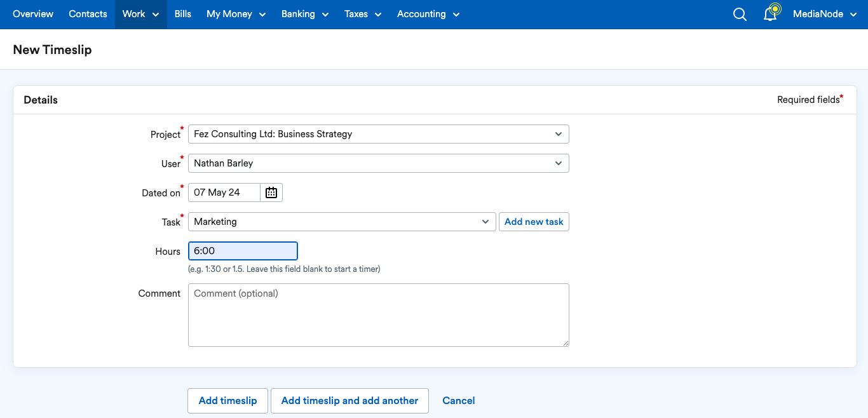
Task: Open the Task dropdown showing Marketing
Action: point(342,222)
